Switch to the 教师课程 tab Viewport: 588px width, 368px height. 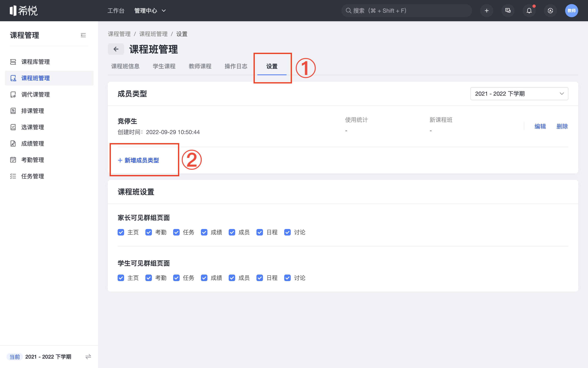point(200,66)
